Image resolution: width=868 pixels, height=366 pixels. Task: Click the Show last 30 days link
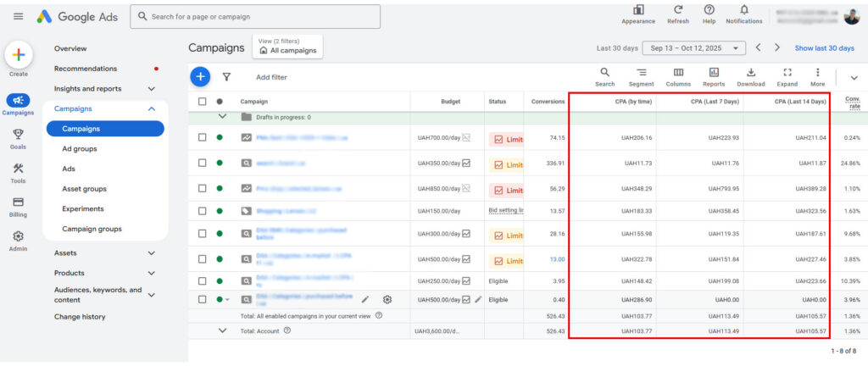(824, 48)
